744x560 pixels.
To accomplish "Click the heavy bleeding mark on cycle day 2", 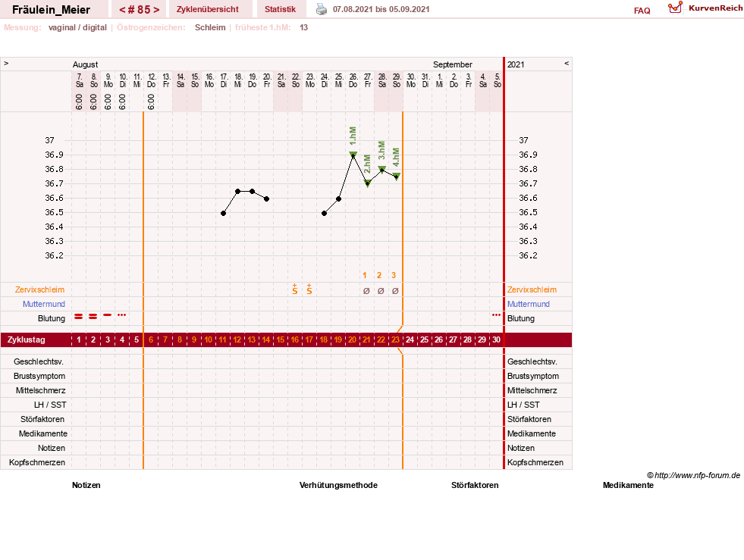I will tap(93, 316).
